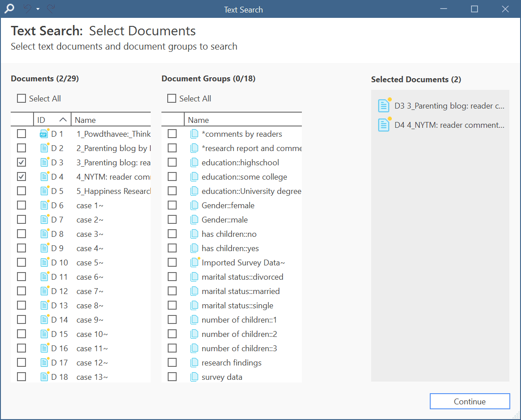
Task: Click the Name column header in Documents
Action: click(111, 120)
